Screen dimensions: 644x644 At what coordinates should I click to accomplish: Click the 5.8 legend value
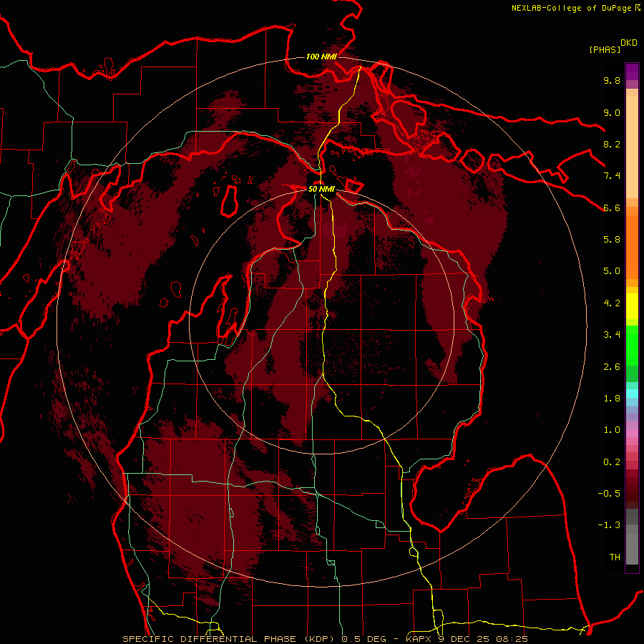612,240
